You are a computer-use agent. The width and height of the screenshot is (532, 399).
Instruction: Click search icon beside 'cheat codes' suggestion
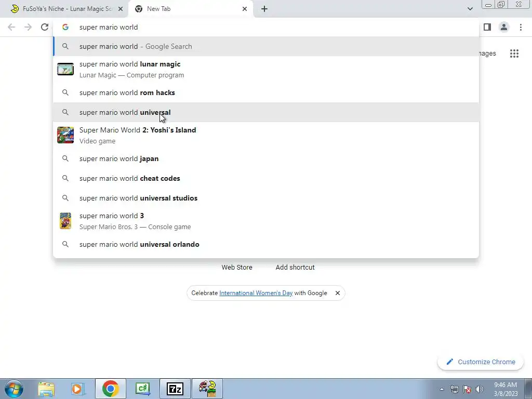point(65,178)
